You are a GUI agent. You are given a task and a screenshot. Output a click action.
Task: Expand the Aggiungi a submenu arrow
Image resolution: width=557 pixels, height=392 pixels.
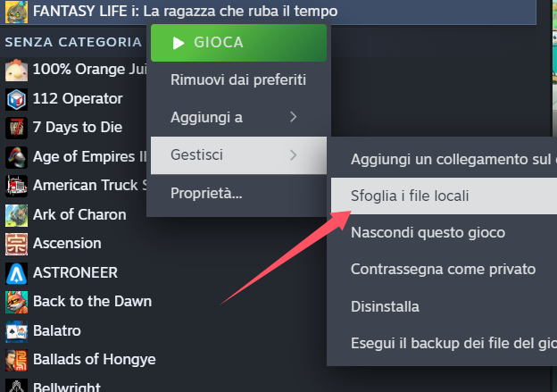pyautogui.click(x=293, y=117)
